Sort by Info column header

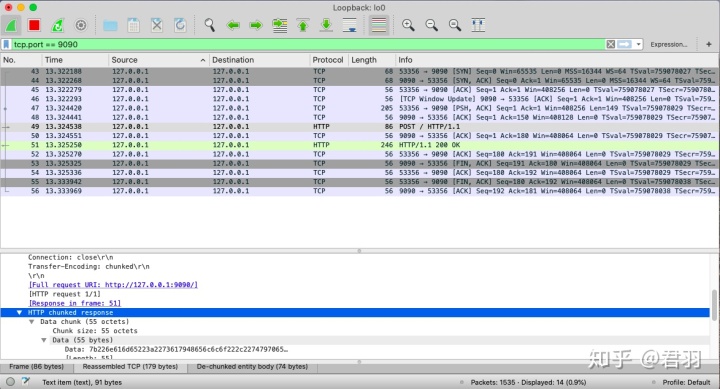557,60
